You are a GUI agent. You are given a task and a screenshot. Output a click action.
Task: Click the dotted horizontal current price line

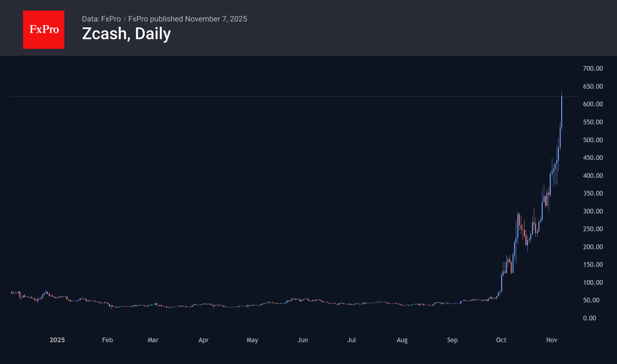tap(295, 96)
